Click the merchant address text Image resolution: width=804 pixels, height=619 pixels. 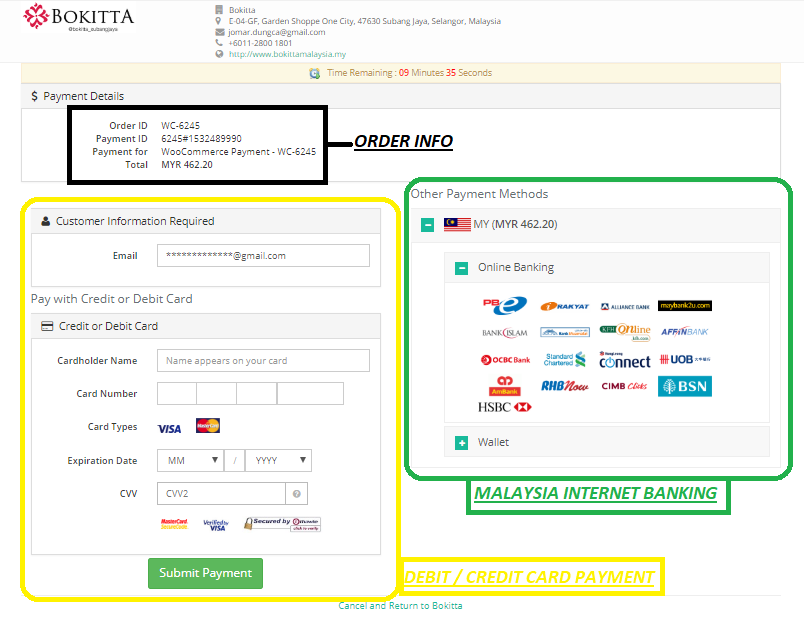pos(365,21)
